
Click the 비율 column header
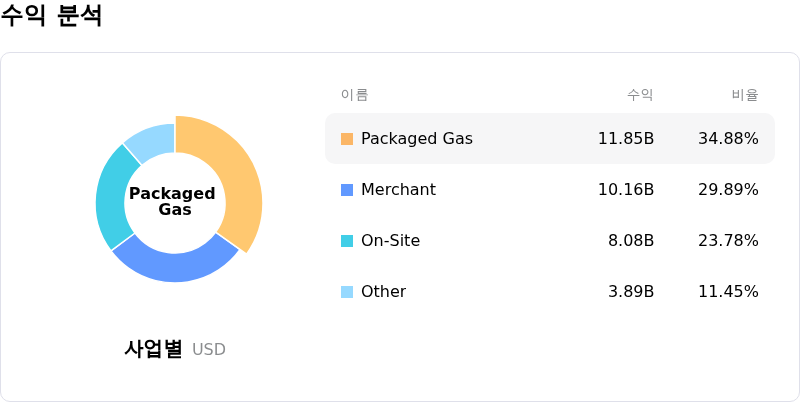745,95
